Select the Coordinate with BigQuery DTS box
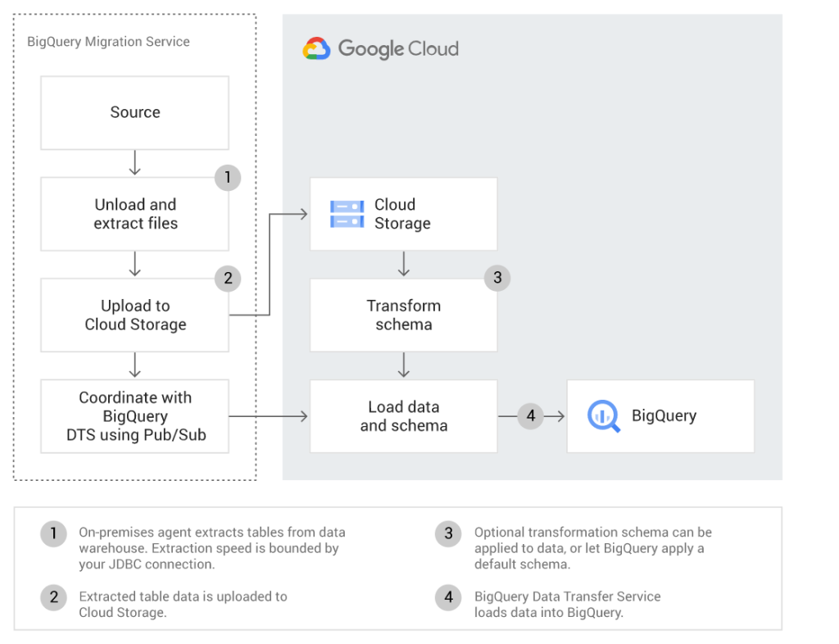839x644 pixels. [134, 416]
